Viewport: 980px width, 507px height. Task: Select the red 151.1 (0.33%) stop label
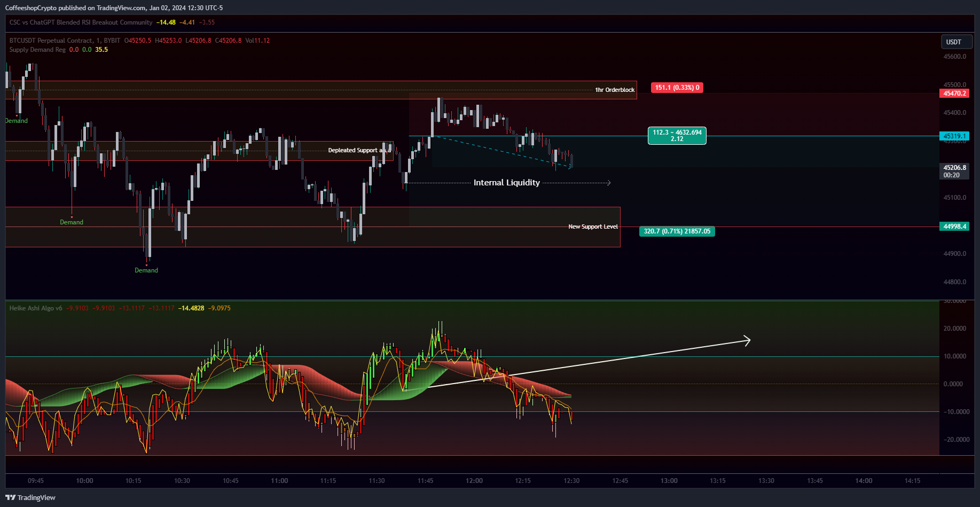[677, 88]
